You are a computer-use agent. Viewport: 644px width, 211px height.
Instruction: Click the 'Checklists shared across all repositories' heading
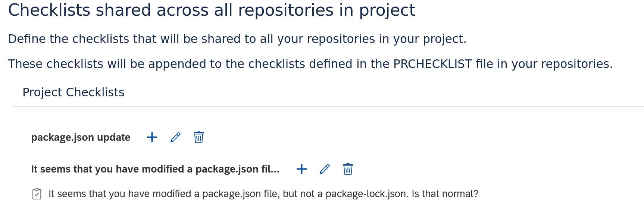coord(211,10)
